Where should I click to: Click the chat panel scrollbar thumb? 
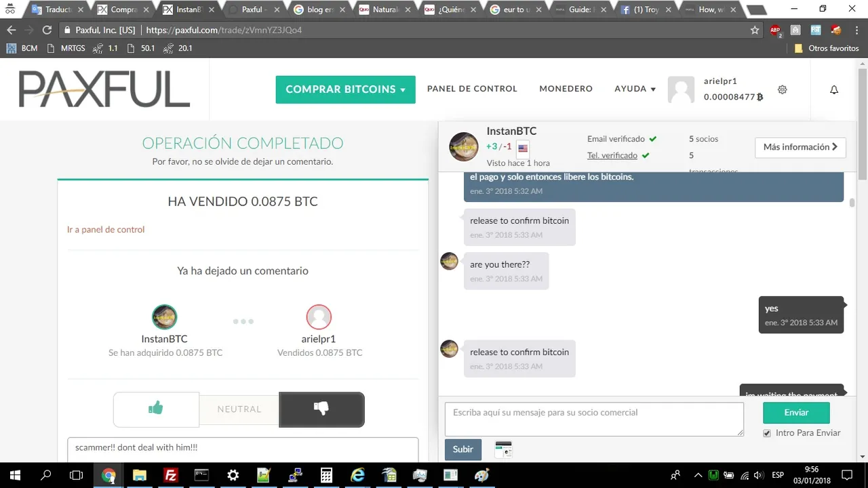852,202
